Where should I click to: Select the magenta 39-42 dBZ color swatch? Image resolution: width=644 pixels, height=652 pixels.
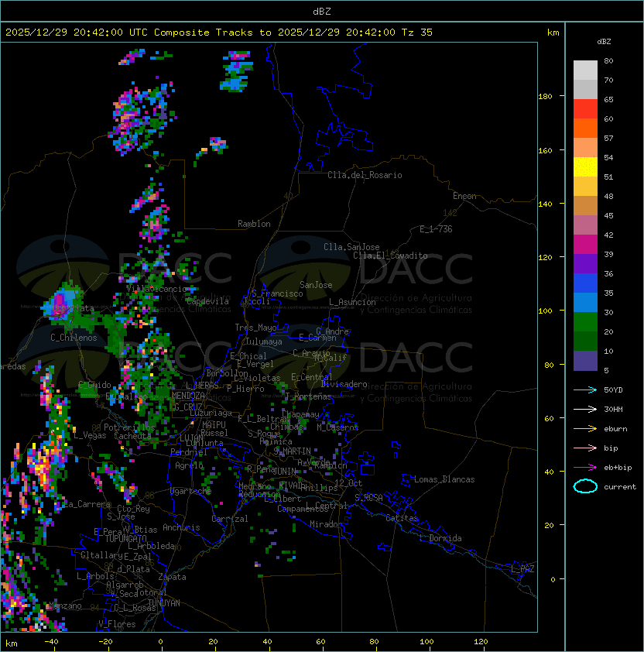tap(585, 245)
